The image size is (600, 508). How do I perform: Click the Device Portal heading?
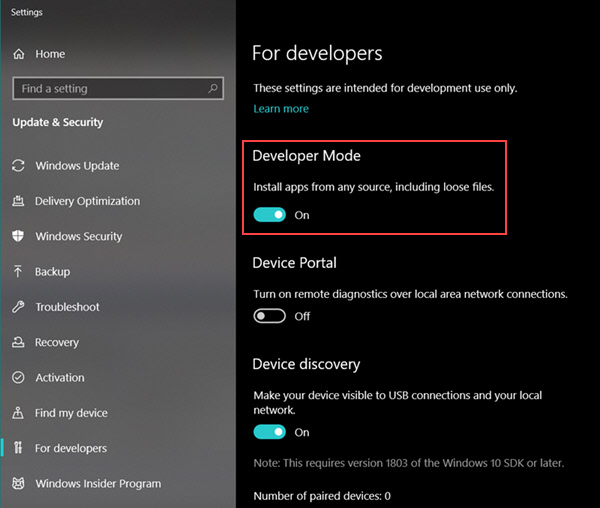tap(295, 263)
